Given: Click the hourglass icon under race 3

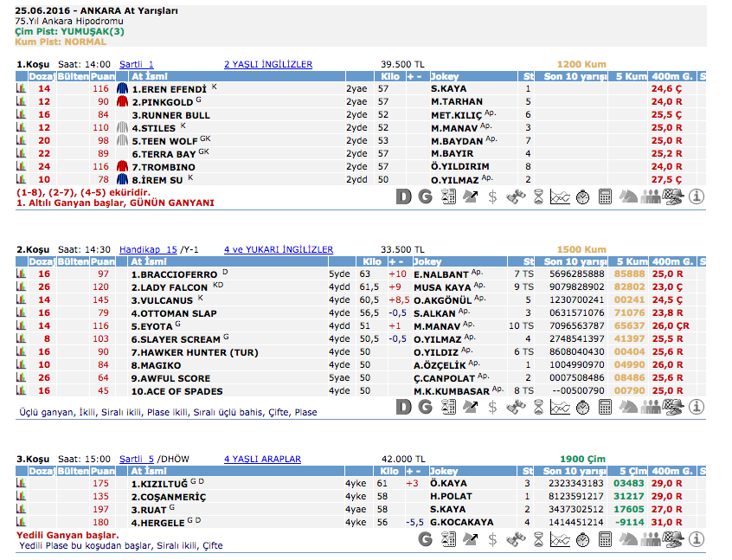Looking at the screenshot, I should (x=538, y=539).
